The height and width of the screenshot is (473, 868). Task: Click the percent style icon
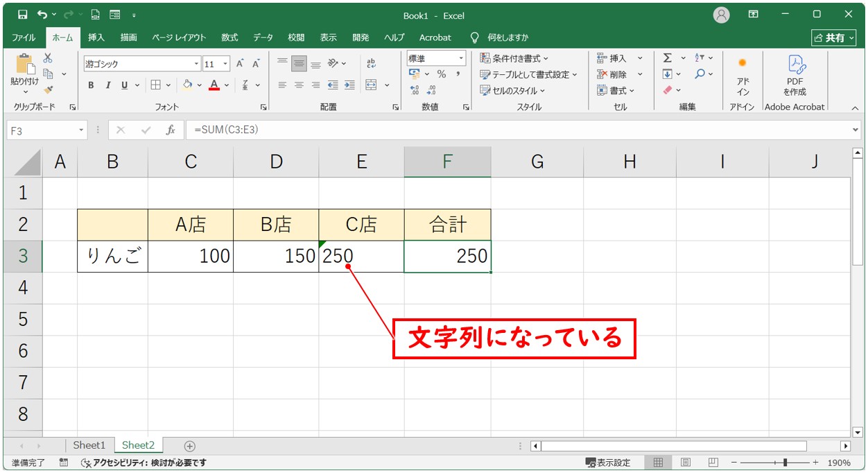click(x=441, y=74)
